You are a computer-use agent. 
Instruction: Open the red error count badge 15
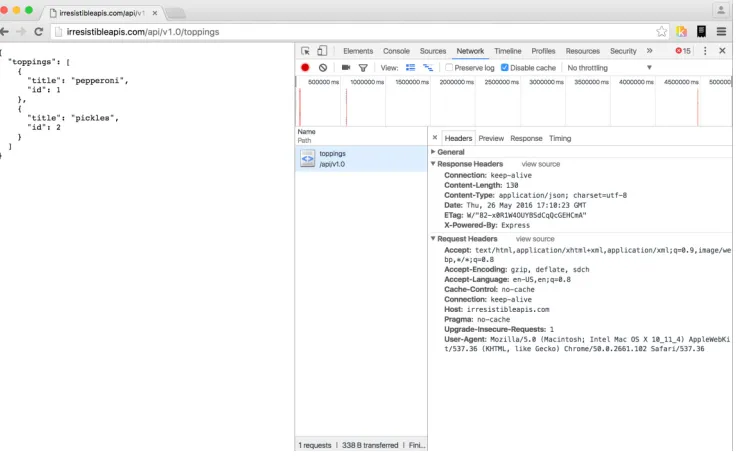(x=683, y=51)
